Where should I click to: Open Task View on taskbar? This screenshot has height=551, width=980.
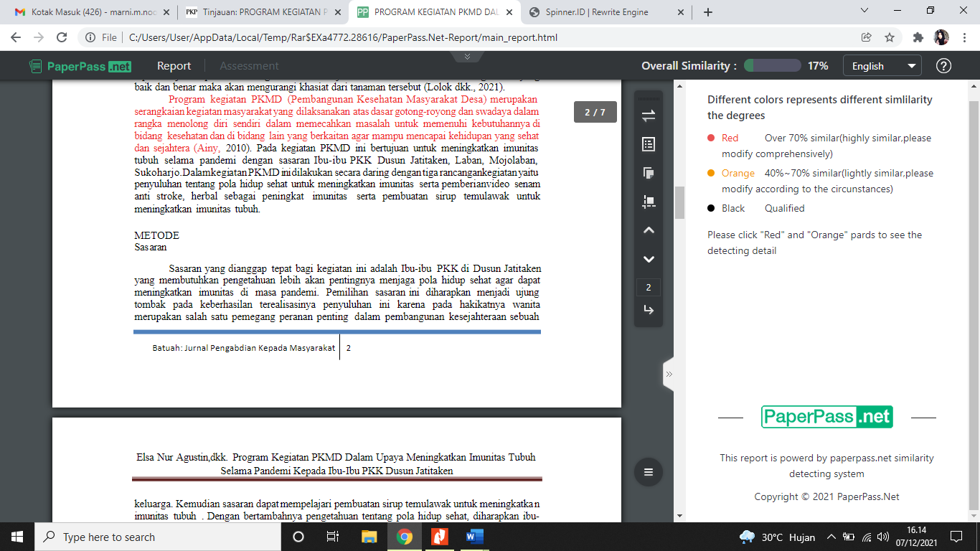click(x=332, y=537)
